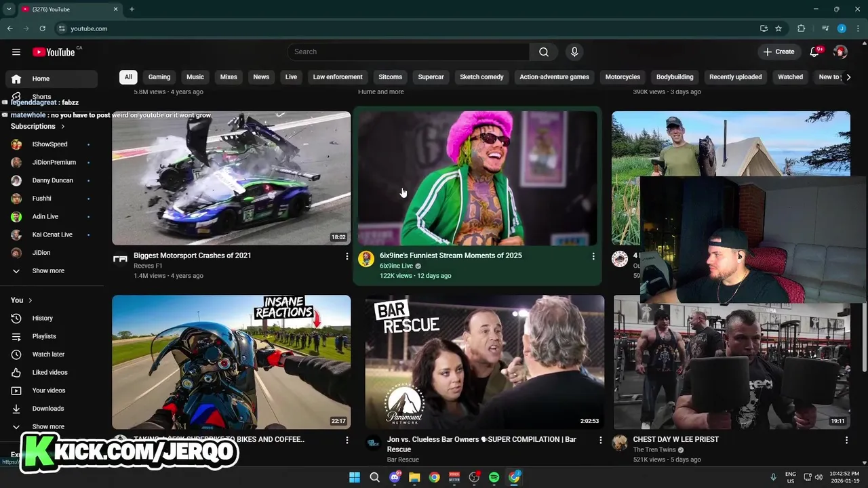
Task: Select the Live filter chip
Action: 291,77
